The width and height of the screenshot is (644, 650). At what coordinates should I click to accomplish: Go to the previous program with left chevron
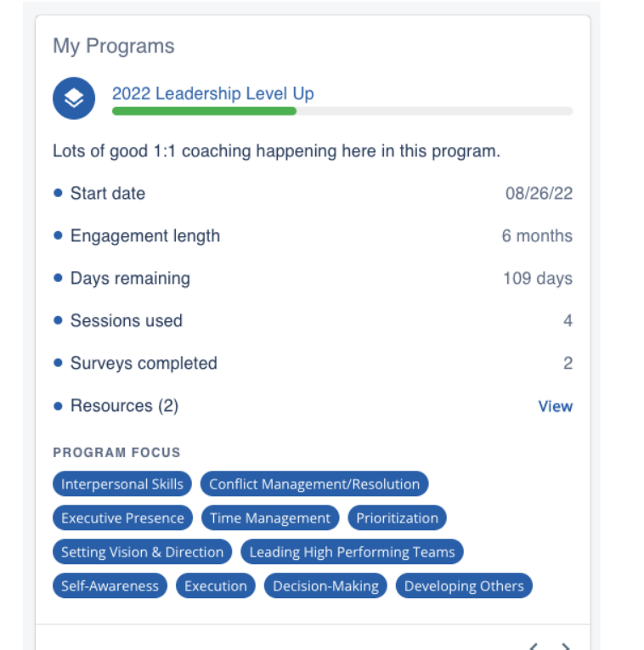tap(534, 647)
